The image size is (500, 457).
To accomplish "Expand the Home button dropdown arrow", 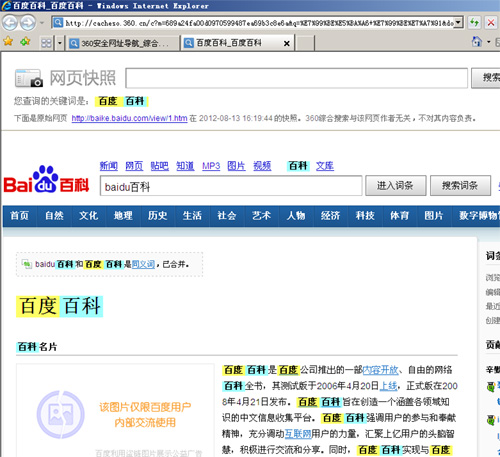I will click(489, 42).
